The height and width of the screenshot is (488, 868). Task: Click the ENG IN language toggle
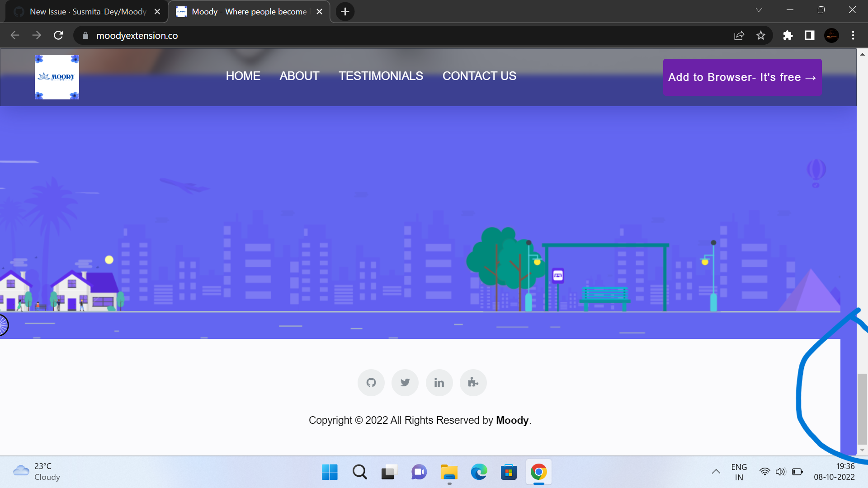pyautogui.click(x=739, y=471)
